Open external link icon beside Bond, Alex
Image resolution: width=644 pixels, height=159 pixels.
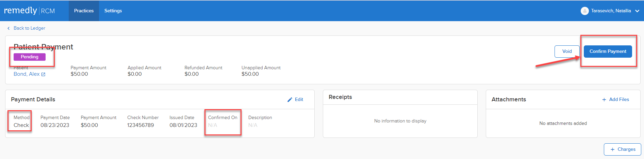(x=43, y=74)
